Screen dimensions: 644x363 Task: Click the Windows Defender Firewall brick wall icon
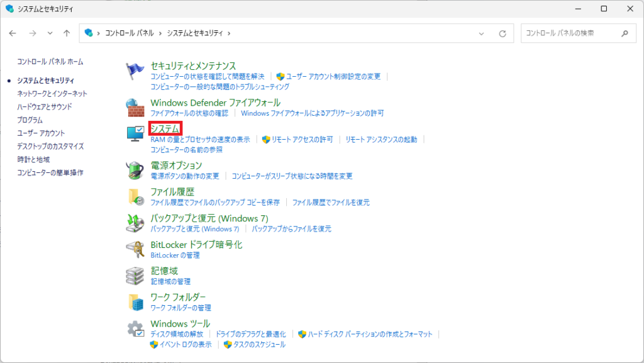[135, 108]
